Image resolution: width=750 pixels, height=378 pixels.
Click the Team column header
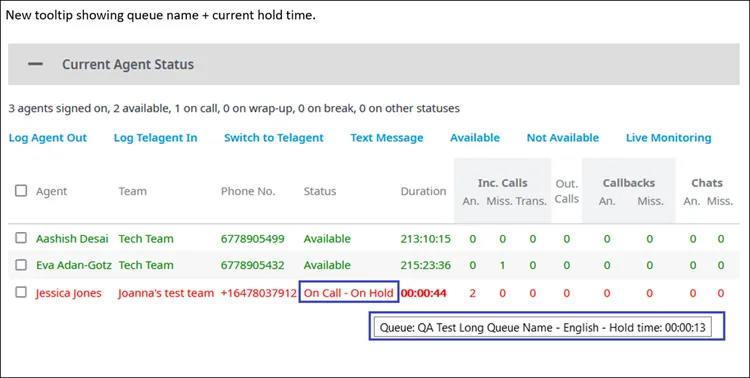132,191
